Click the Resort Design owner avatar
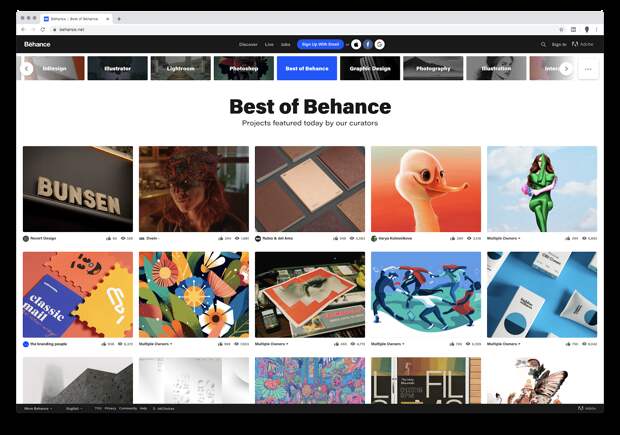This screenshot has height=435, width=620. (x=26, y=238)
